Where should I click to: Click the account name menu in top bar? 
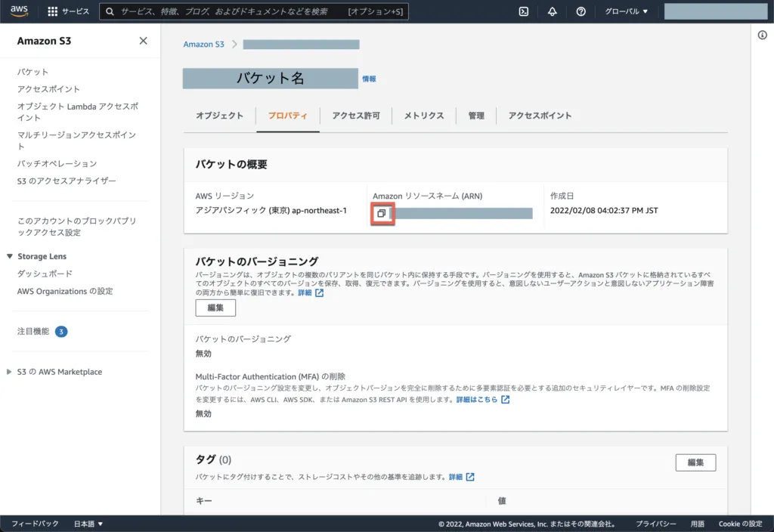715,11
